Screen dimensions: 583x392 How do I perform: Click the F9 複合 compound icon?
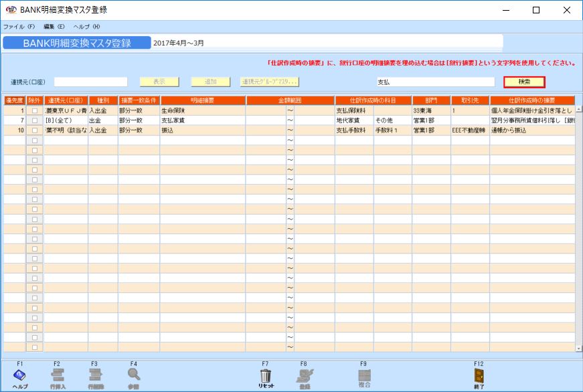pos(363,375)
